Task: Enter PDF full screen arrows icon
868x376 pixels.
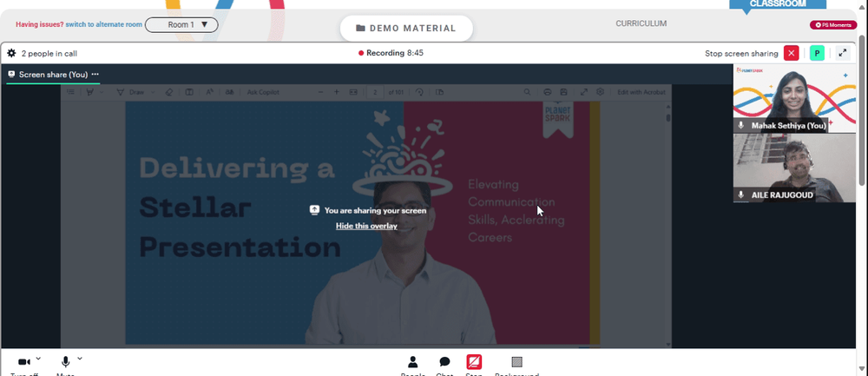Action: (584, 92)
